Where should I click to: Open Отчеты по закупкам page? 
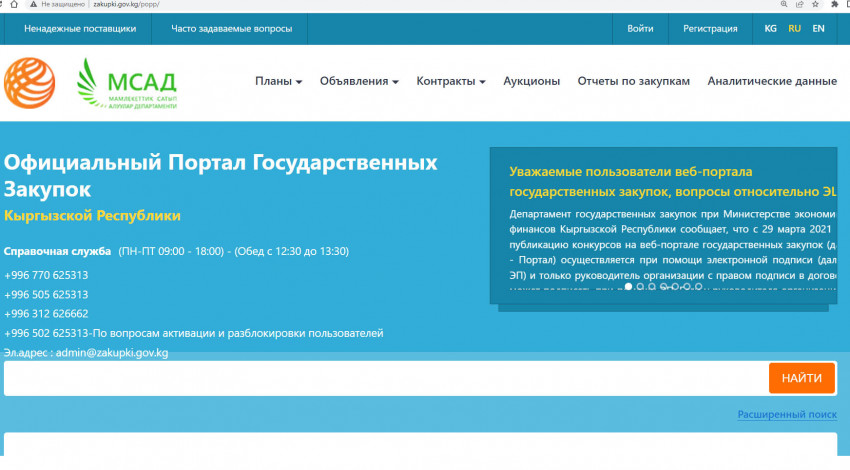633,82
